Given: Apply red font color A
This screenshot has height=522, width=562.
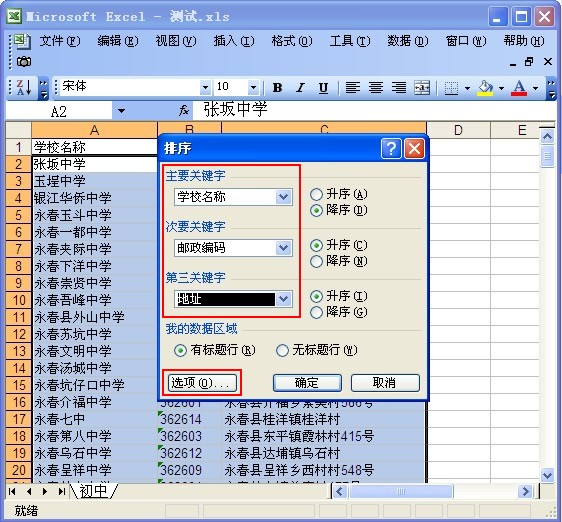Looking at the screenshot, I should (x=519, y=87).
